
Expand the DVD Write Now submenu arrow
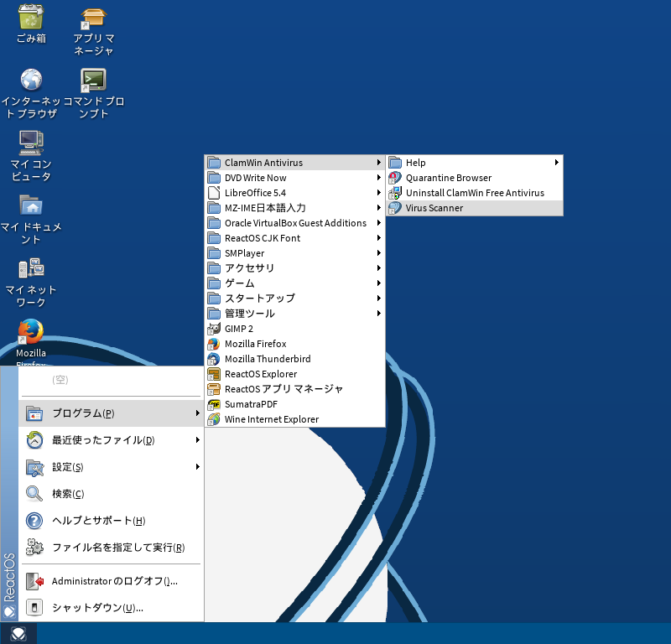tap(379, 177)
